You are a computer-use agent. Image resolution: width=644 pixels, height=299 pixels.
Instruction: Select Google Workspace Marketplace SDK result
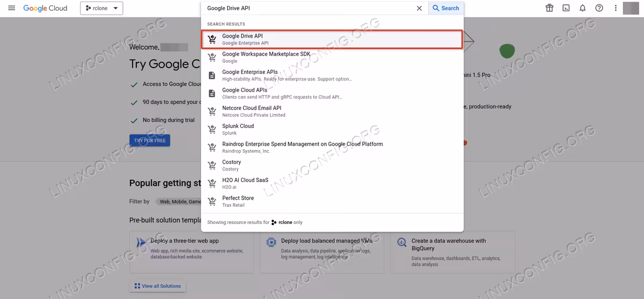coord(332,57)
